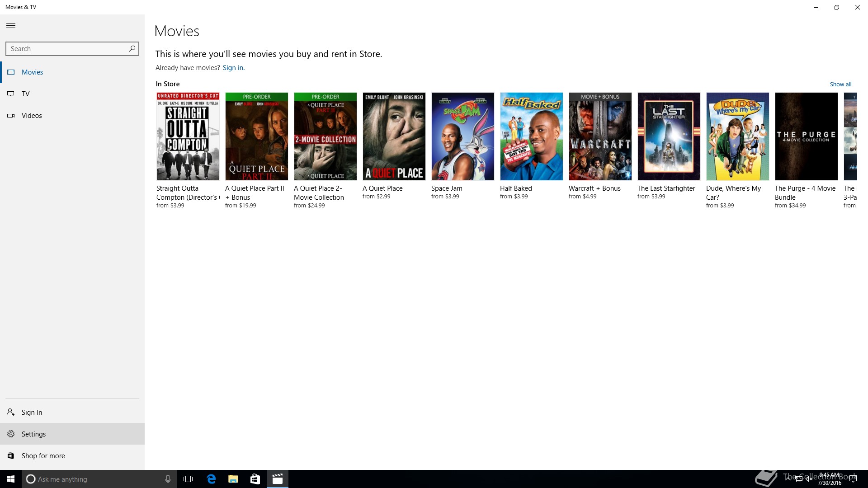
Task: Click the Videos camera icon in sidebar
Action: click(11, 116)
